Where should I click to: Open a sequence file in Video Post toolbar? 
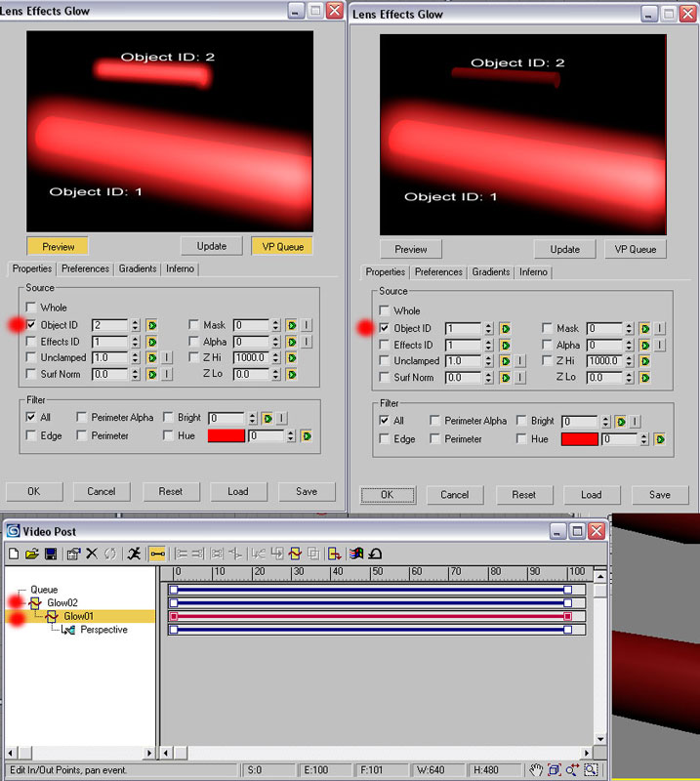[32, 554]
